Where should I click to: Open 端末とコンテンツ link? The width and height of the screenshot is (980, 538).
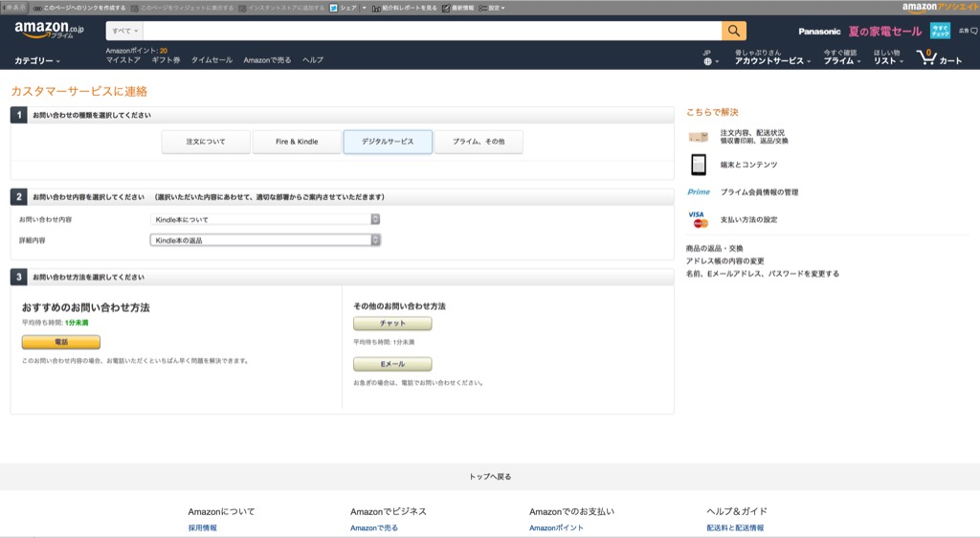point(748,165)
